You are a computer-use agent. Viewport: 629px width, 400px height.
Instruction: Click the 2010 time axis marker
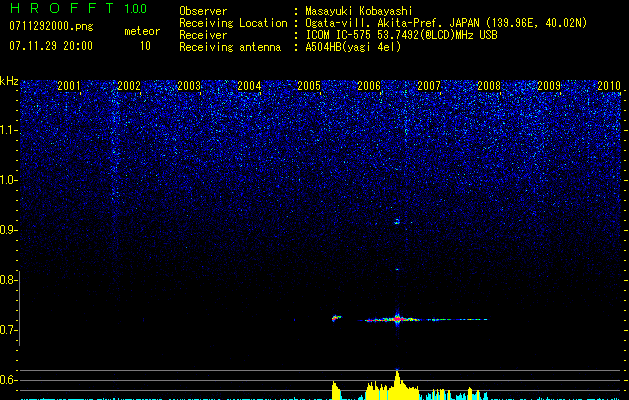(609, 85)
